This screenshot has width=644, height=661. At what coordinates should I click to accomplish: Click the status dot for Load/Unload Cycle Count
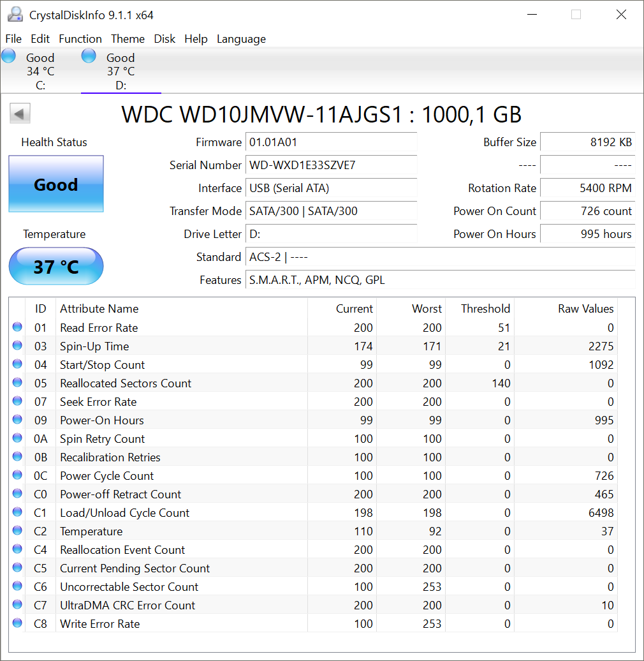point(17,512)
